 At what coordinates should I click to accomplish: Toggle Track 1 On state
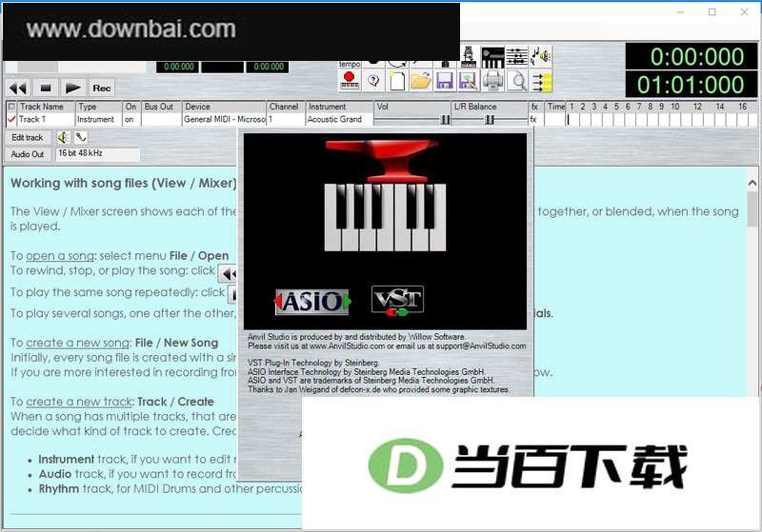pyautogui.click(x=131, y=119)
